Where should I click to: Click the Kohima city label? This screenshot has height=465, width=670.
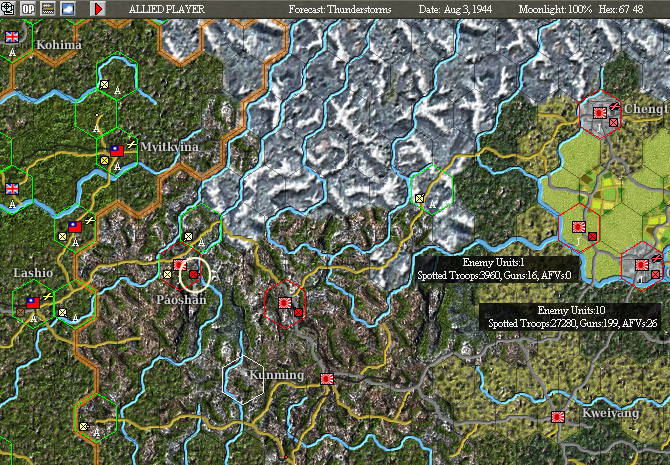point(59,45)
